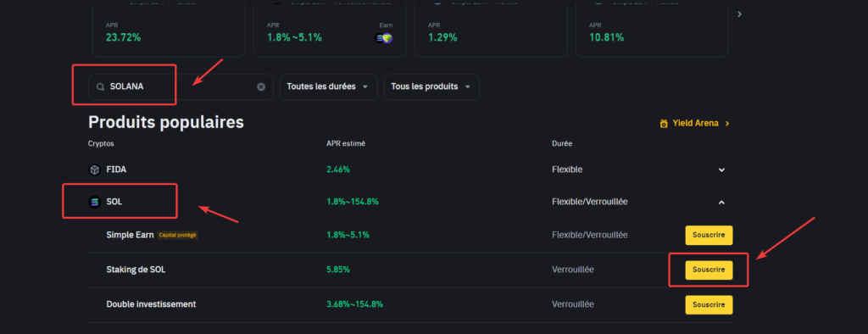The image size is (868, 334).
Task: Subscribe to Staking de SOL
Action: pos(709,270)
